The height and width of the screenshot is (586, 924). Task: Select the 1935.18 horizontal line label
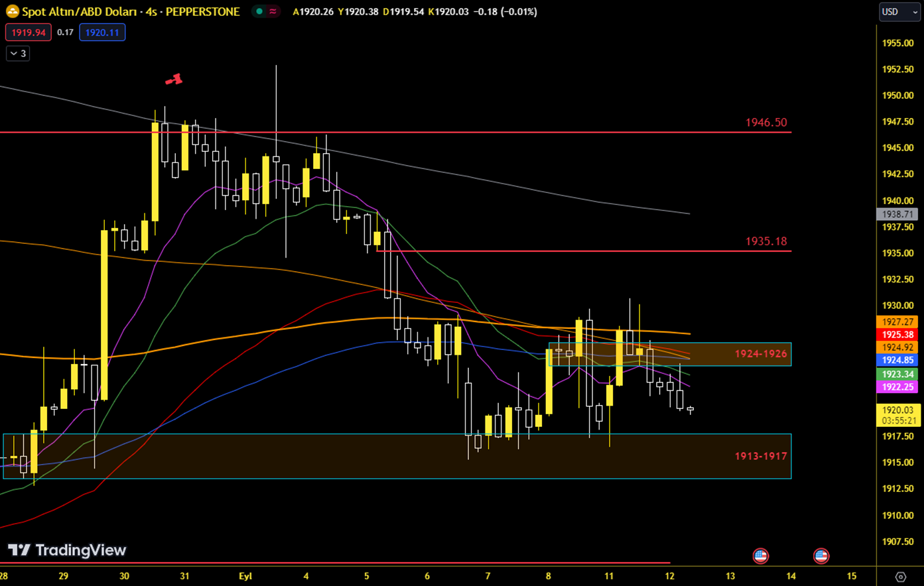(765, 241)
